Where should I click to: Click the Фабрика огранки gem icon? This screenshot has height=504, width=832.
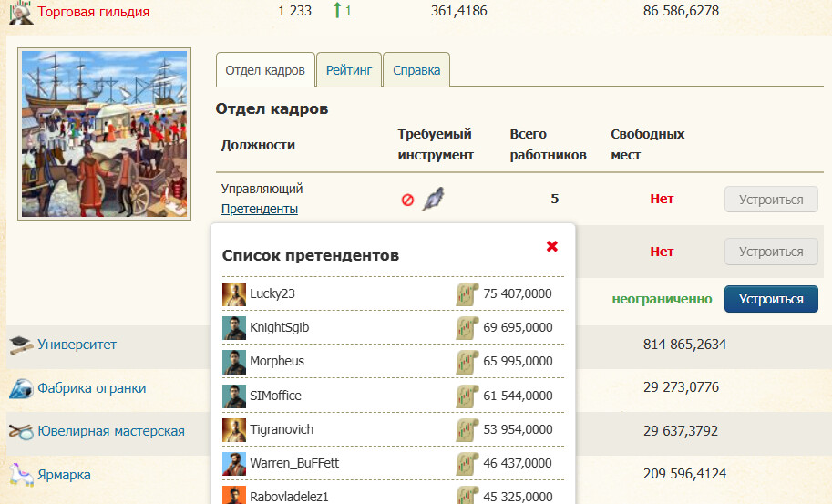(20, 388)
